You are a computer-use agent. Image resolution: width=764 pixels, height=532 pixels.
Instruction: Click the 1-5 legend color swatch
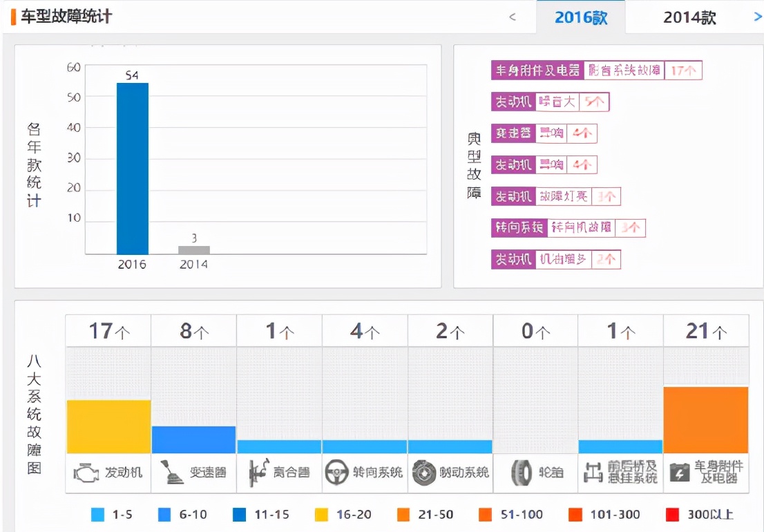coord(98,515)
